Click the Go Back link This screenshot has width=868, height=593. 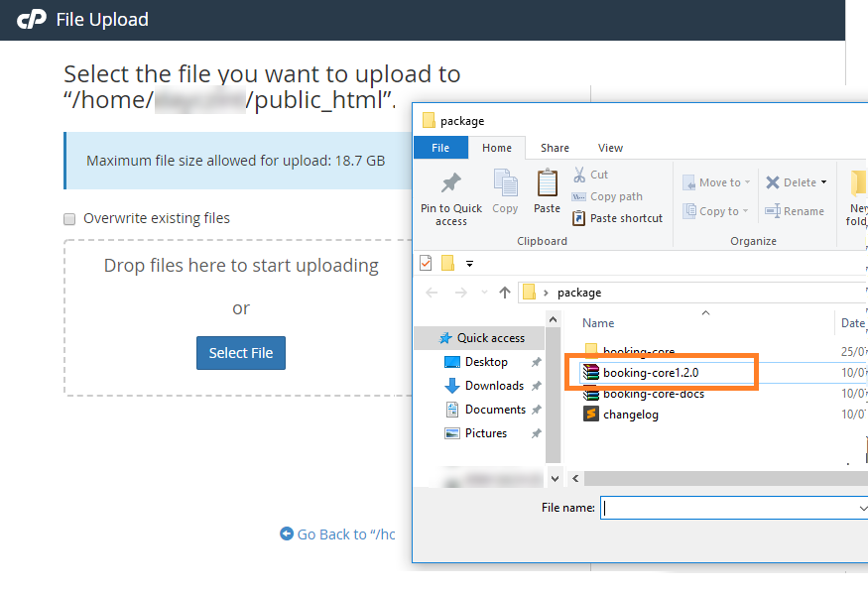(337, 534)
